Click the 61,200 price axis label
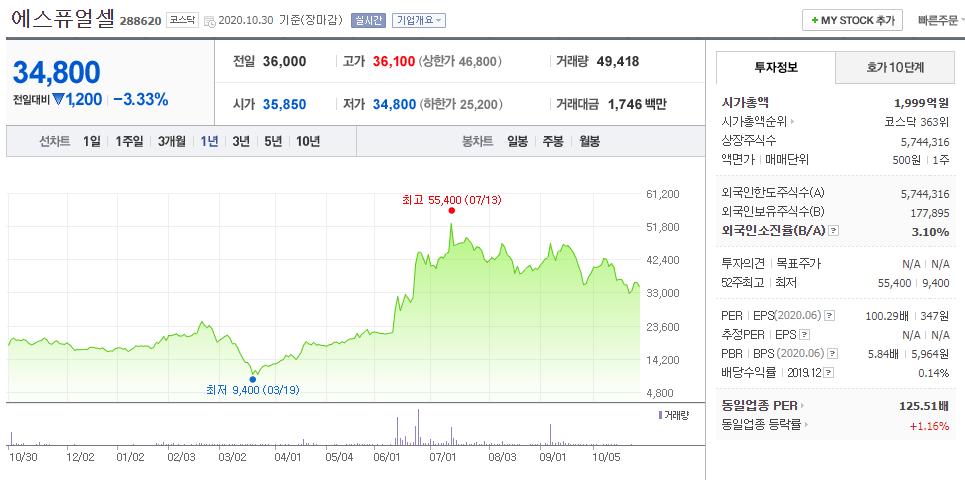 (664, 194)
